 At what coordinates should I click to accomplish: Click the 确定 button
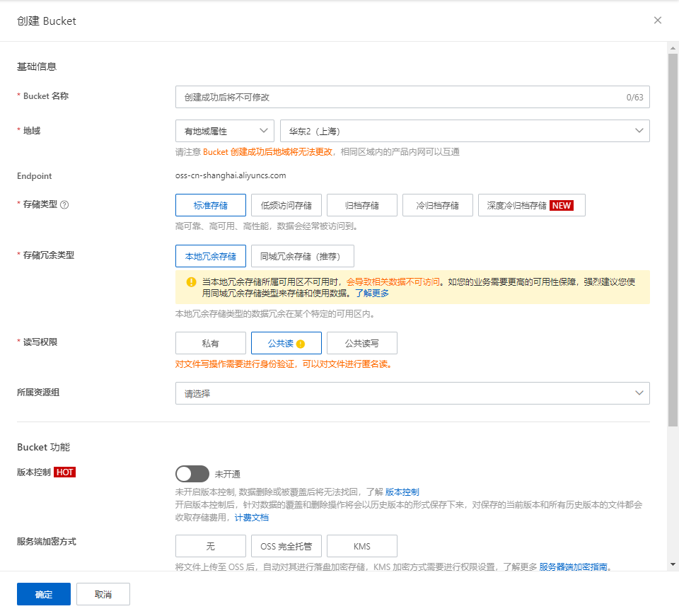pos(44,594)
